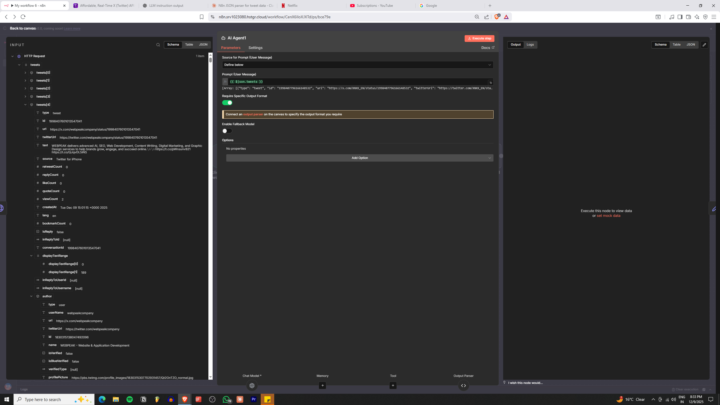Open the Windows Start menu

tap(6, 399)
